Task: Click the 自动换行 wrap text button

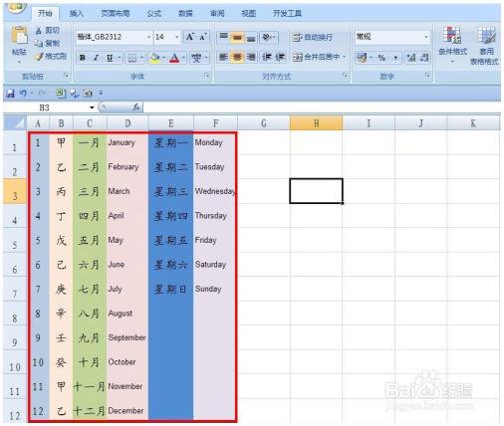Action: pyautogui.click(x=313, y=37)
